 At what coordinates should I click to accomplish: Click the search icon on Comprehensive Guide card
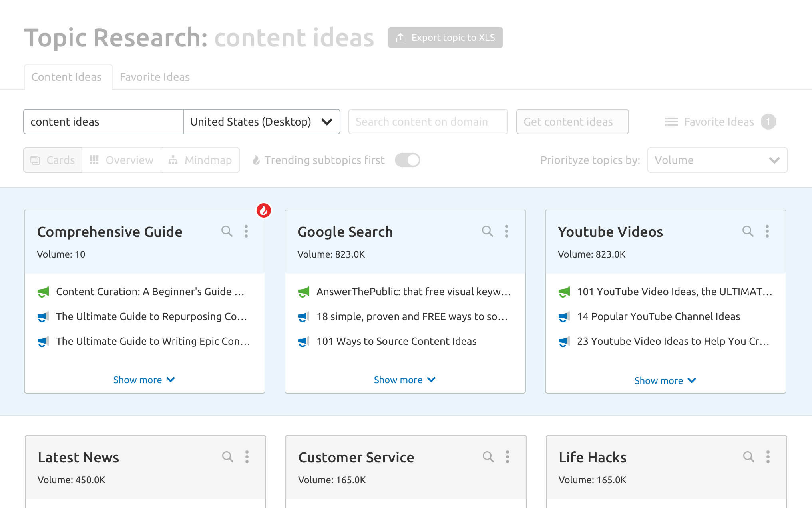coord(227,231)
